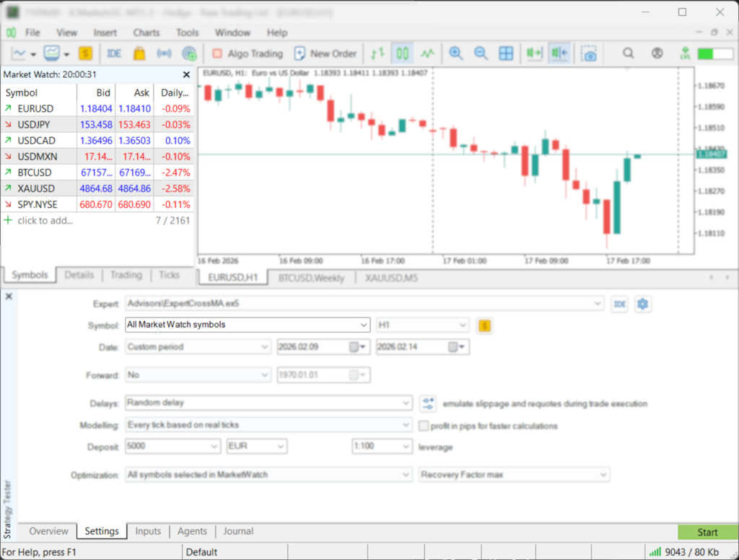The image size is (739, 560).
Task: Open the Charts menu
Action: pyautogui.click(x=146, y=32)
